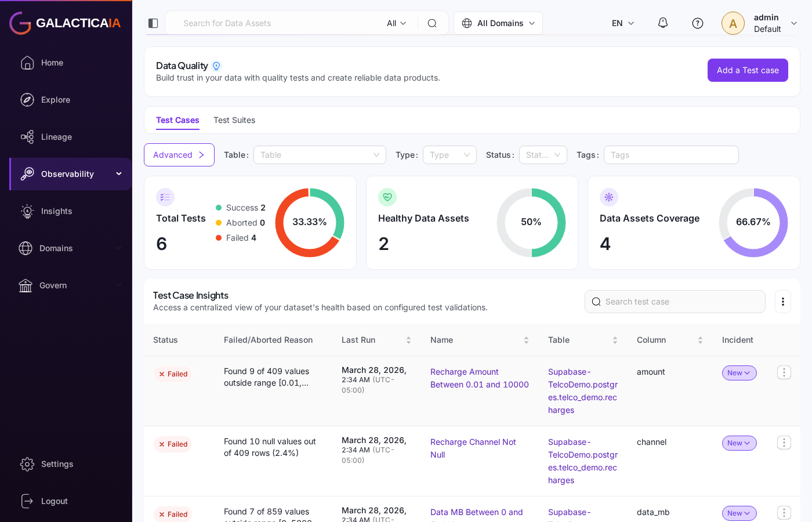Open recharges table link in channel row
The image size is (812, 522).
[583, 461]
